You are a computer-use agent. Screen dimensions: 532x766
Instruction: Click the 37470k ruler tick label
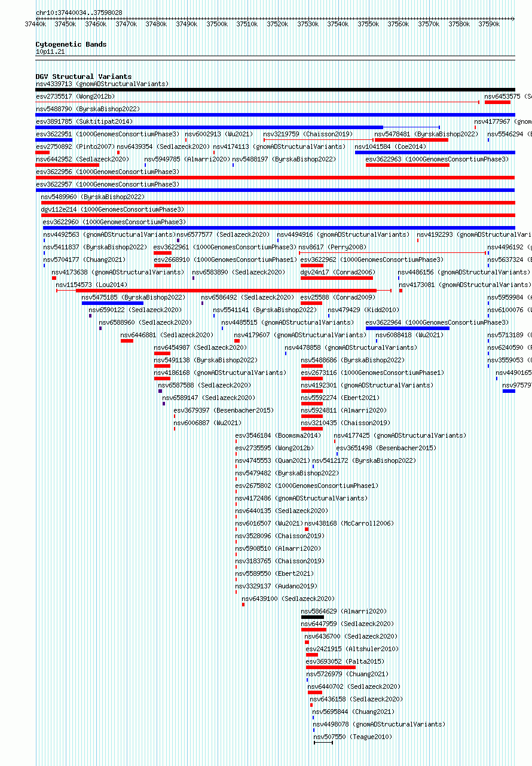click(126, 24)
